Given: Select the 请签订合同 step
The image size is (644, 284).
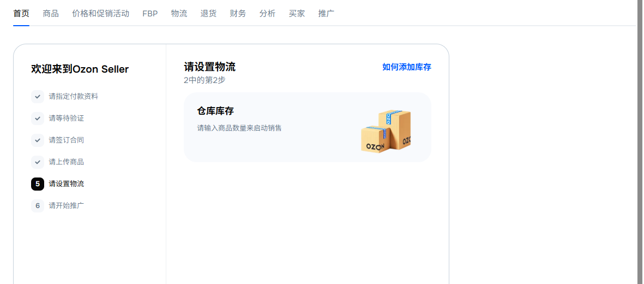Looking at the screenshot, I should click(x=67, y=140).
